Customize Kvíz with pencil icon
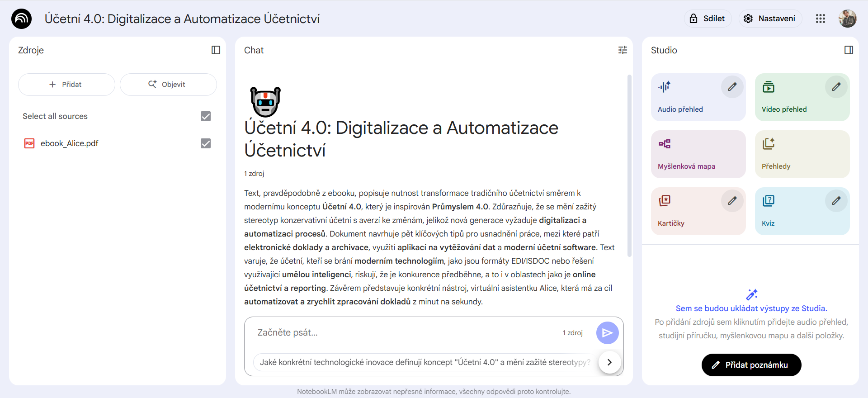 pos(836,200)
